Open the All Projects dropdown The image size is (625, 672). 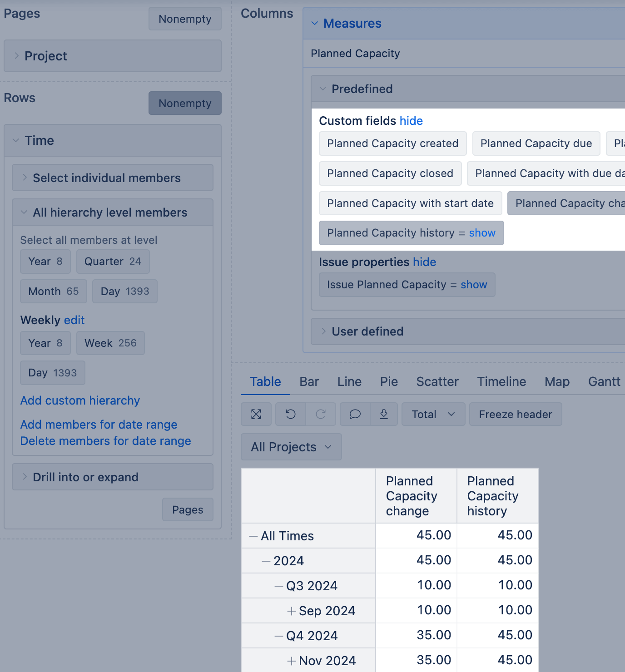tap(291, 447)
